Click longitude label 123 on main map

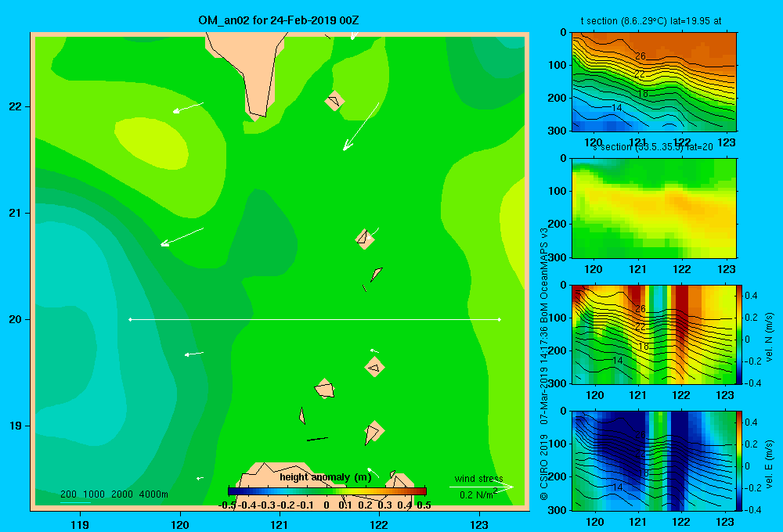[x=479, y=524]
